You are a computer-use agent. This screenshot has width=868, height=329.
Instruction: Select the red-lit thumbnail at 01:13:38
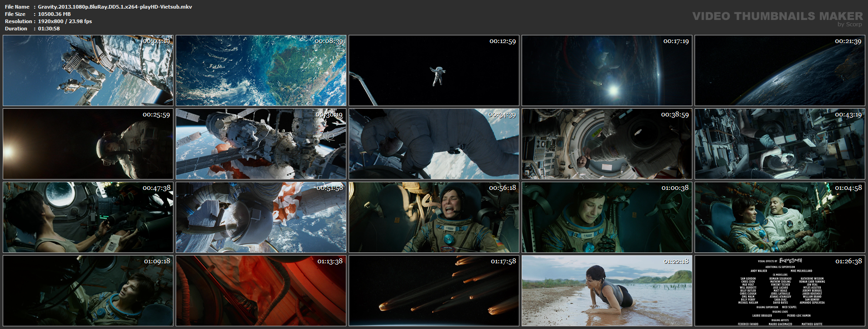click(x=261, y=291)
